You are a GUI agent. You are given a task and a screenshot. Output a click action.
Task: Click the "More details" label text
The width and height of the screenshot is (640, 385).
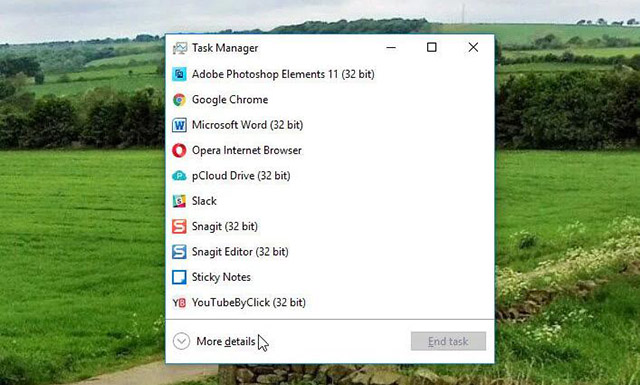coord(226,341)
